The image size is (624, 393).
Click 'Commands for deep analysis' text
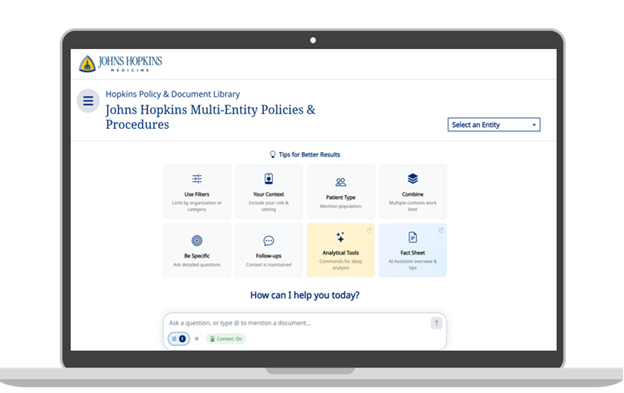coord(341,265)
